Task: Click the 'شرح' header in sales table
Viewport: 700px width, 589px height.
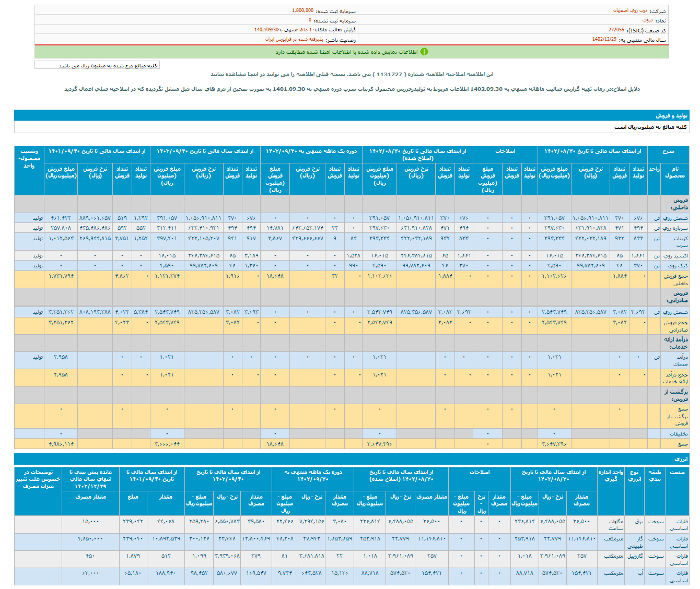Action: (668, 151)
